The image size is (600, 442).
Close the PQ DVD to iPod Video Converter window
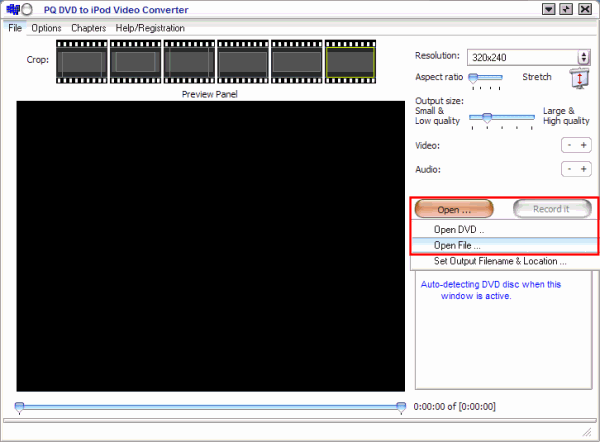585,9
